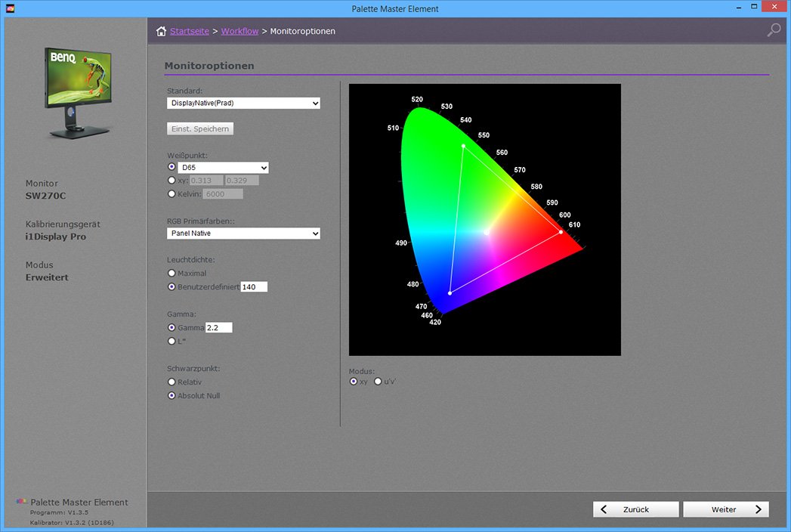Select the Kelvin white point radio button
Viewport: 791px width, 532px height.
pos(171,193)
